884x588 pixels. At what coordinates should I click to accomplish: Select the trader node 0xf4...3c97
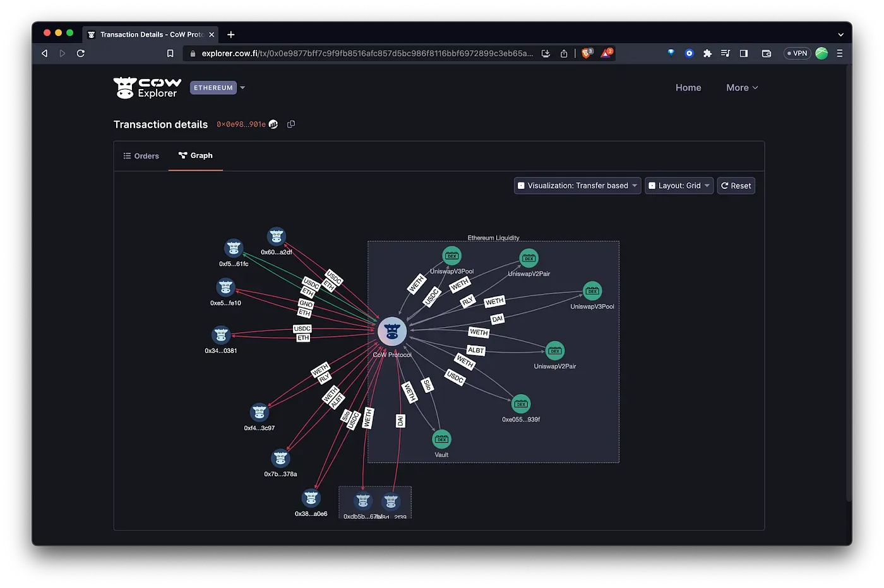(260, 412)
